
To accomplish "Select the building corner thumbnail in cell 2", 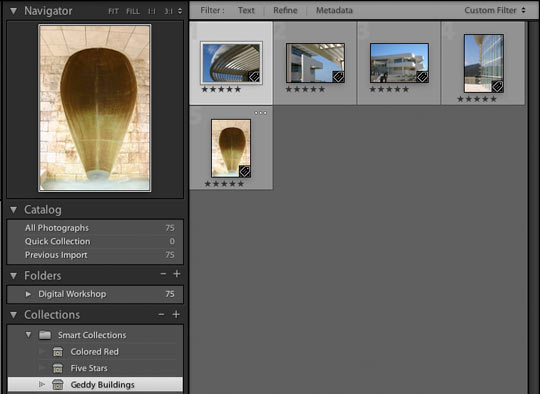I will (x=315, y=63).
